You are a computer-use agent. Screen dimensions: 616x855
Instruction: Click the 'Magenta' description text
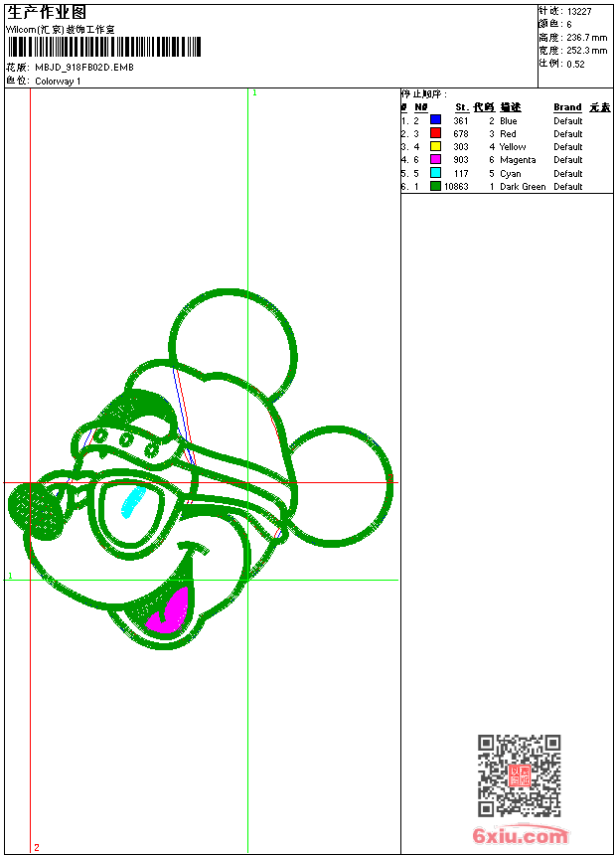tap(518, 160)
